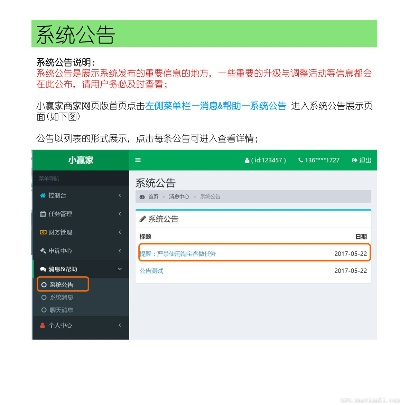Click the 标题 column header
The width and height of the screenshot is (400, 405).
tap(145, 236)
